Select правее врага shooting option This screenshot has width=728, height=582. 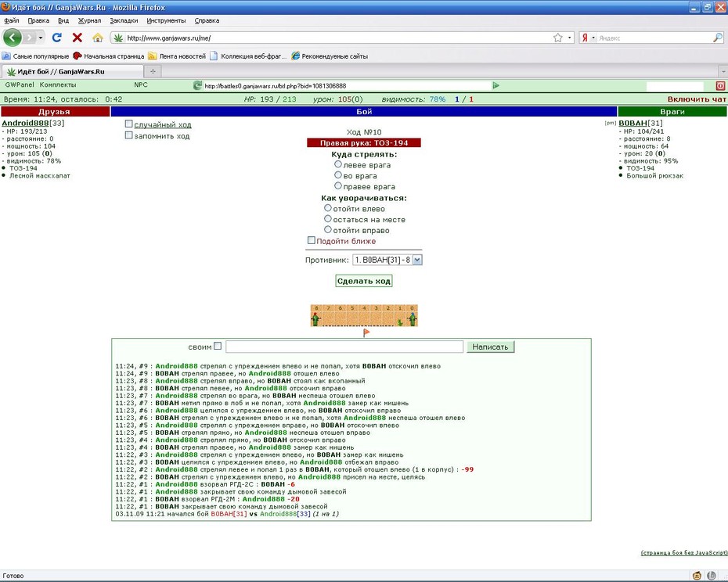338,185
